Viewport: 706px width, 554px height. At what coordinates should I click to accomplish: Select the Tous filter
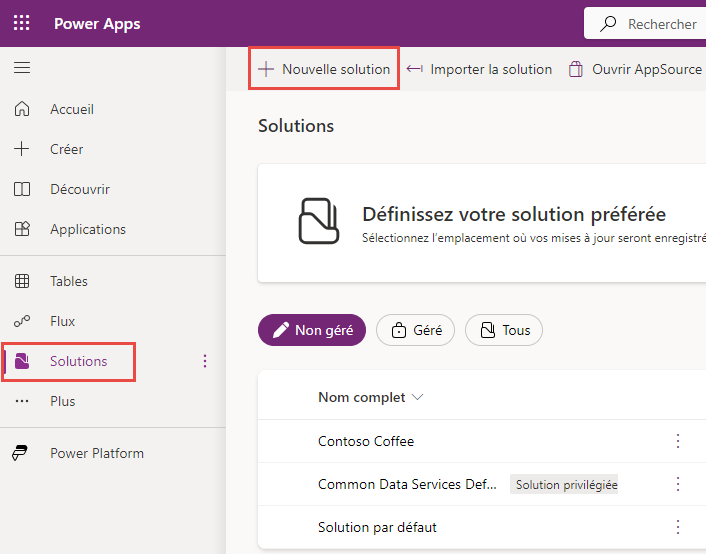[x=504, y=330]
